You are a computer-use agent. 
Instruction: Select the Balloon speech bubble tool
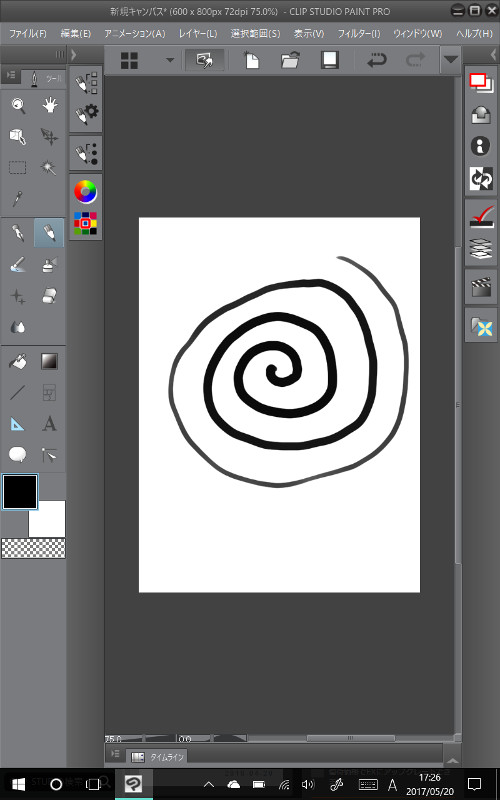pos(18,455)
